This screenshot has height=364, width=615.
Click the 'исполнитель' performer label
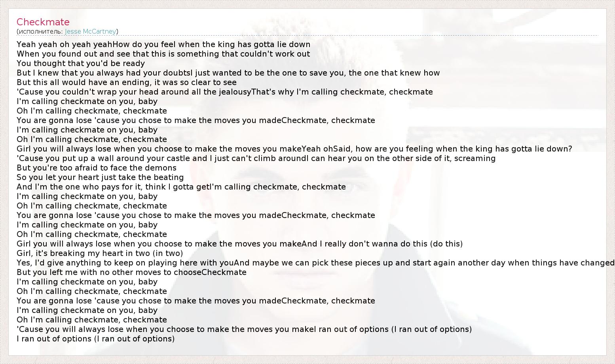[40, 31]
